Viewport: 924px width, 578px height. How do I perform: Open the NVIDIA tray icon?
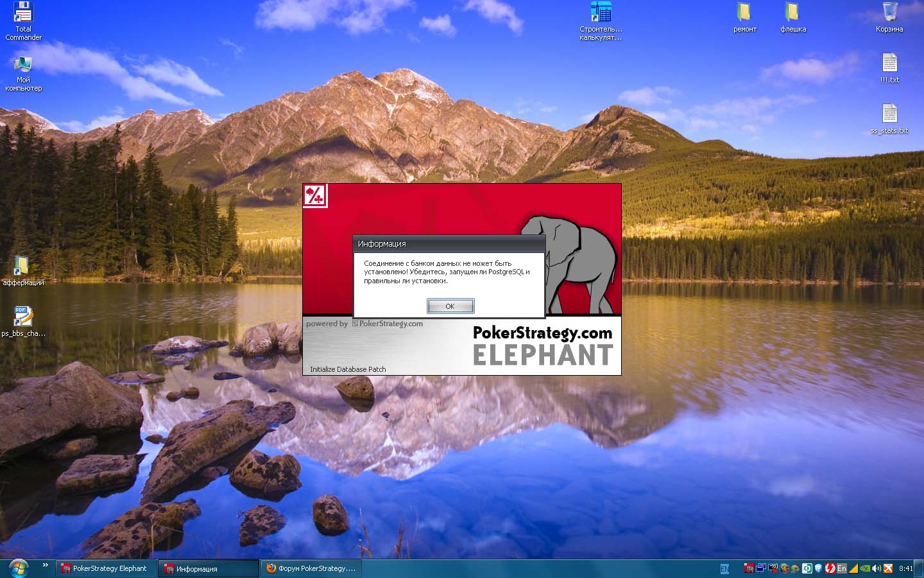[865, 568]
